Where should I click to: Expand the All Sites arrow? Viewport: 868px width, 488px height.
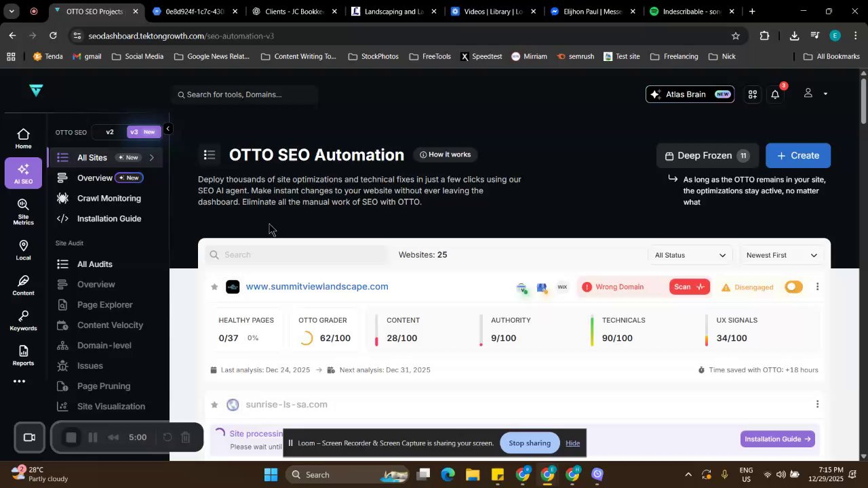tap(151, 157)
